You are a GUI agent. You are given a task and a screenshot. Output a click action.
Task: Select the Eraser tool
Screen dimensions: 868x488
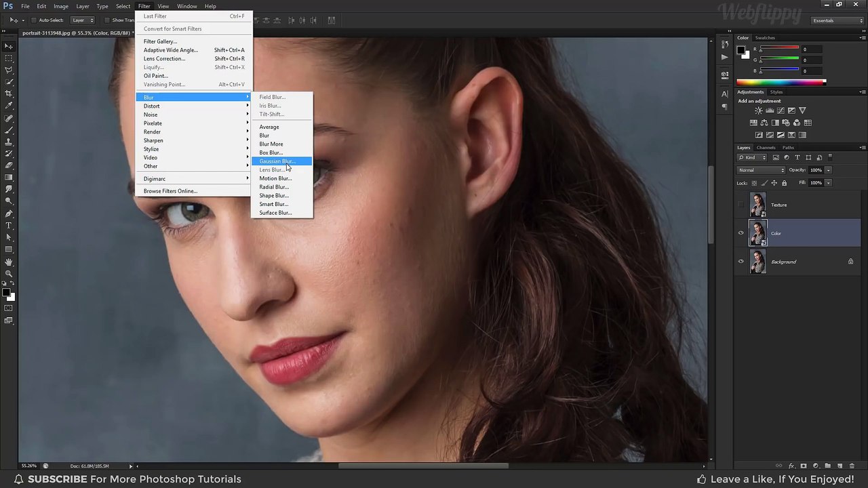9,165
